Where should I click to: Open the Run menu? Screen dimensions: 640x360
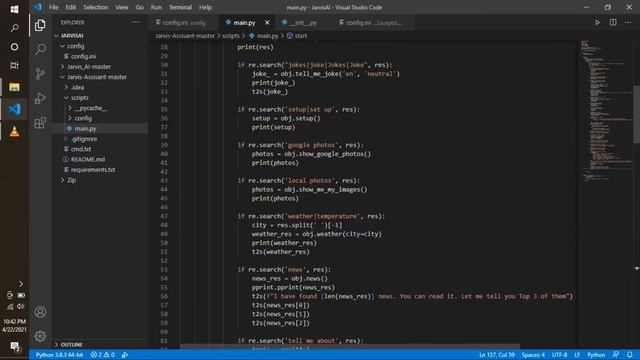[x=156, y=7]
